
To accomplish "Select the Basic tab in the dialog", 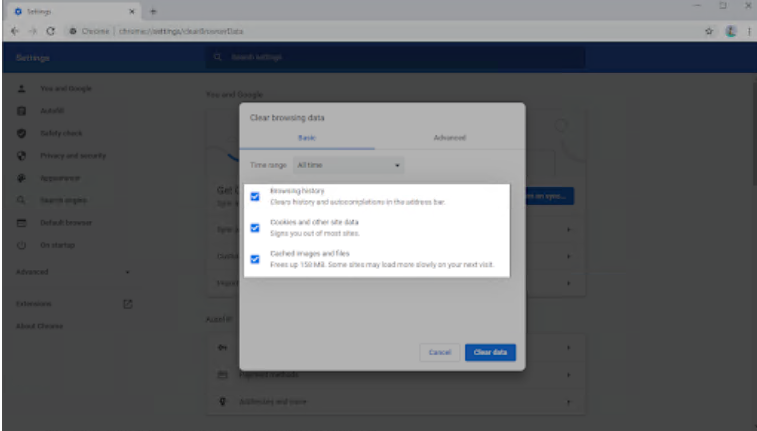I will click(x=307, y=138).
